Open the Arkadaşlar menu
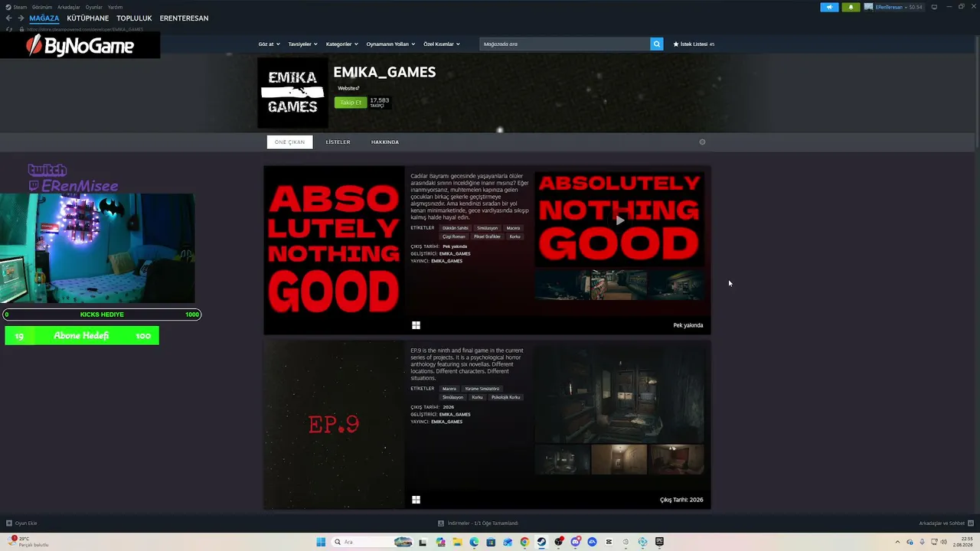 [69, 7]
